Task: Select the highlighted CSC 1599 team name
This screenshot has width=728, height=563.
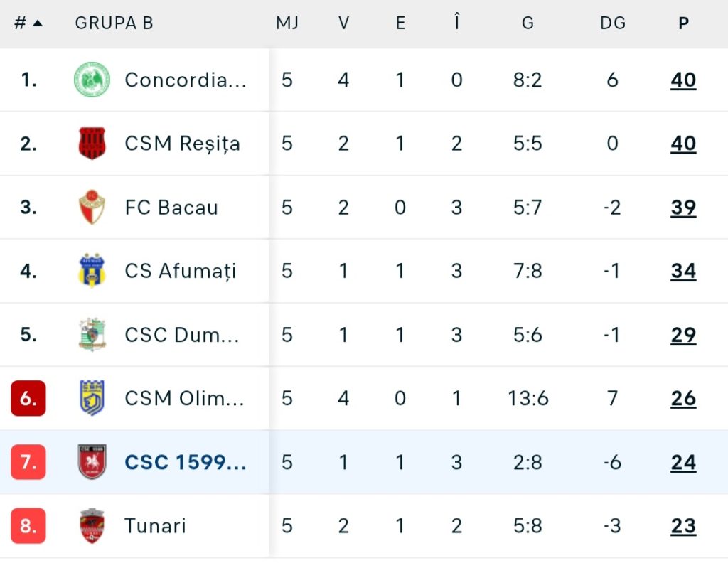Action: coord(186,462)
